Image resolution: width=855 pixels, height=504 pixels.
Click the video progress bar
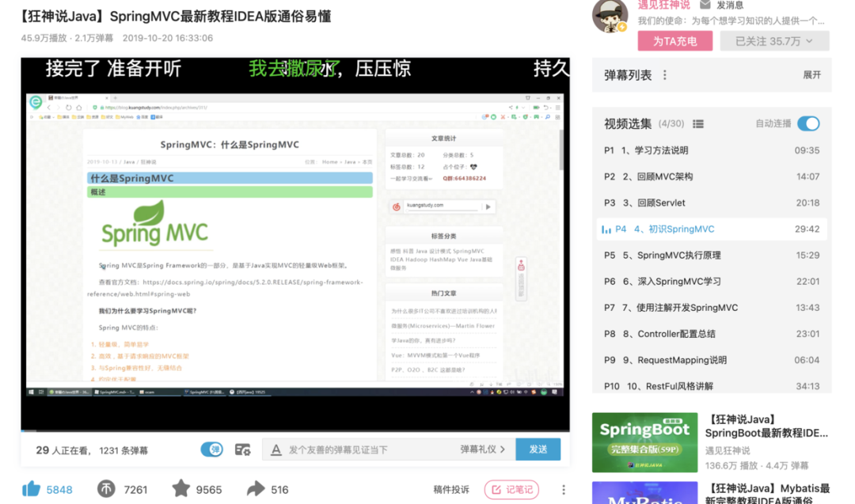click(x=295, y=431)
